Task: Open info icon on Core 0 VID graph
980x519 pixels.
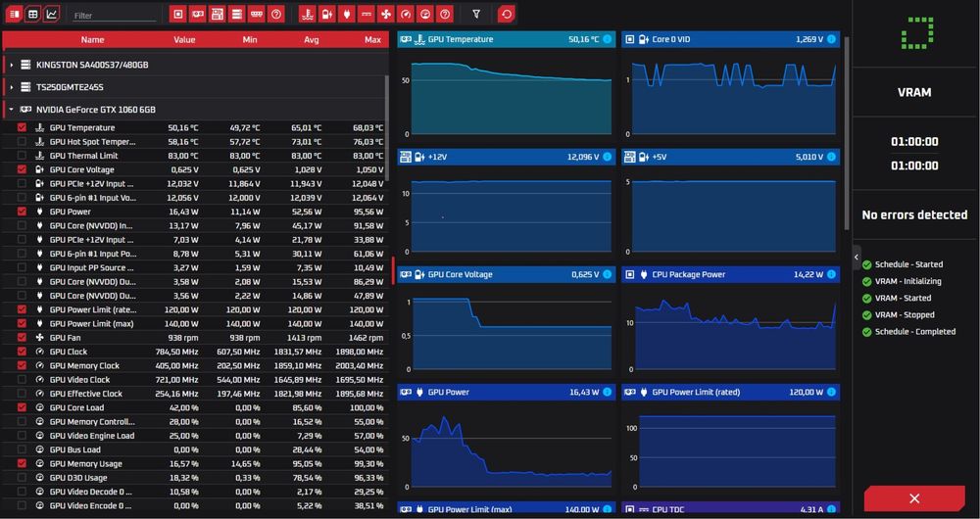Action: pos(831,39)
